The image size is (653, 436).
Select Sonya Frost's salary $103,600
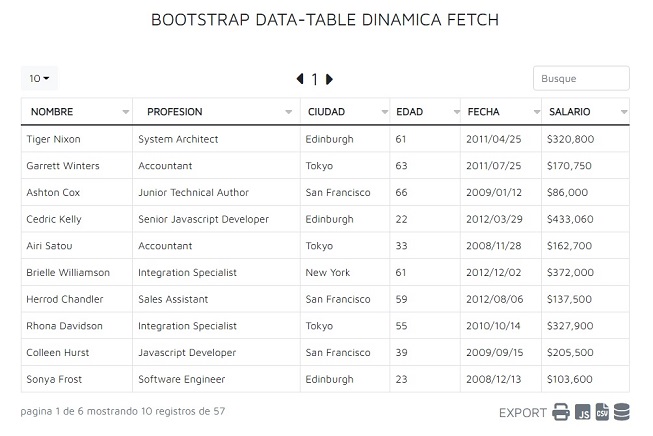(x=569, y=379)
